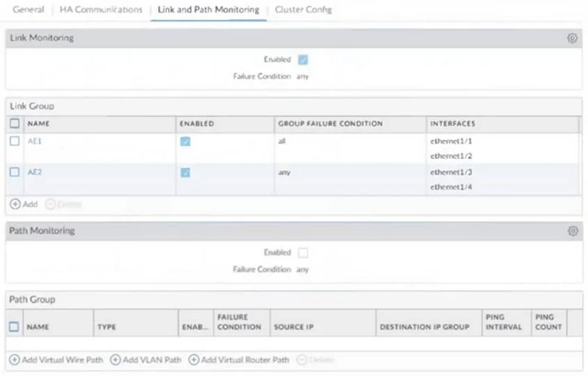The image size is (588, 377).
Task: Open the Cluster Config tab
Action: 303,9
